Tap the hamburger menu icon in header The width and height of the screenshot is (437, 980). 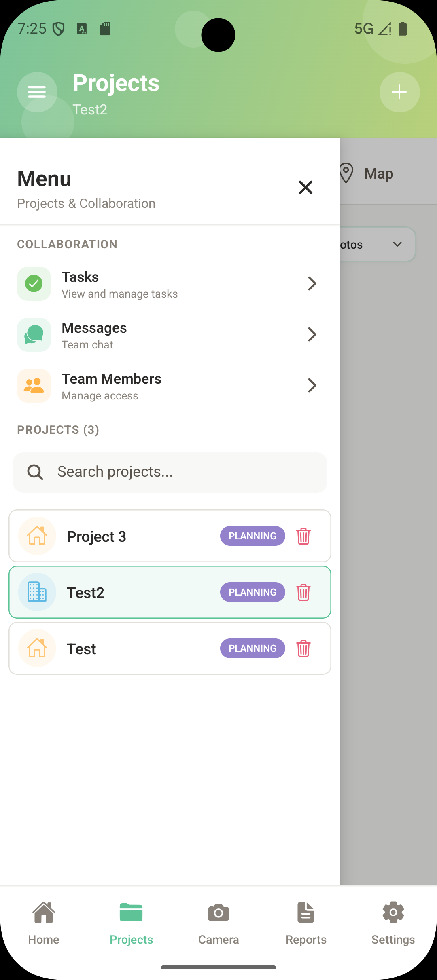[x=37, y=92]
